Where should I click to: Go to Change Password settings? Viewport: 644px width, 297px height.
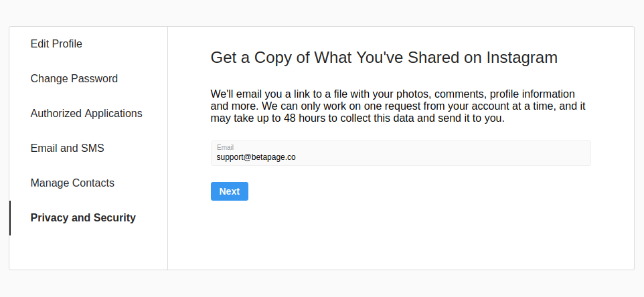pyautogui.click(x=74, y=79)
